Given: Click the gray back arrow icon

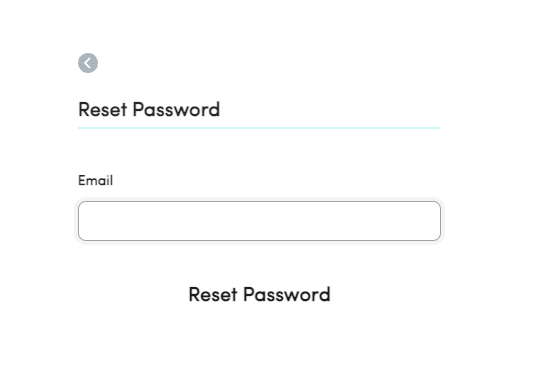Looking at the screenshot, I should click(x=88, y=63).
